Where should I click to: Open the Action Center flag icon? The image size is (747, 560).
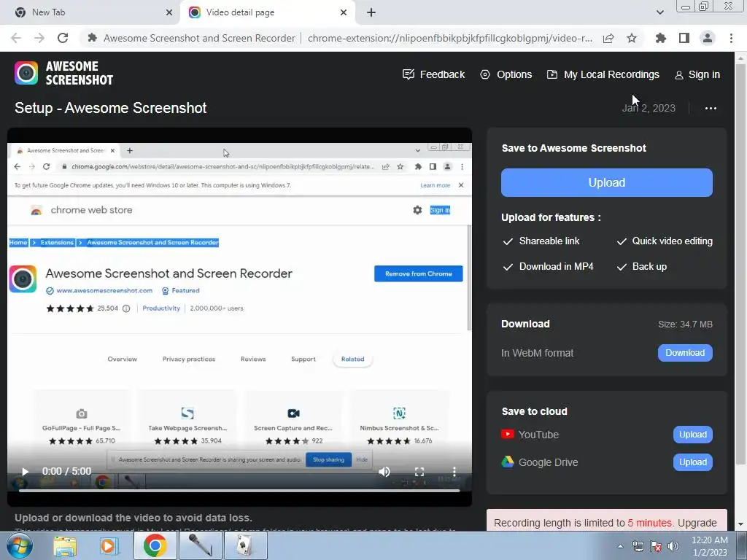(x=656, y=546)
